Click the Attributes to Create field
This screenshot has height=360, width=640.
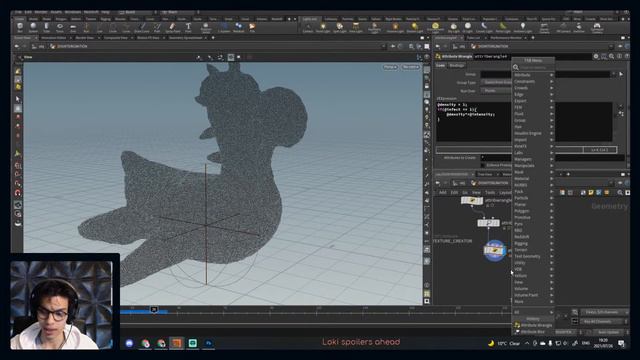[x=553, y=158]
